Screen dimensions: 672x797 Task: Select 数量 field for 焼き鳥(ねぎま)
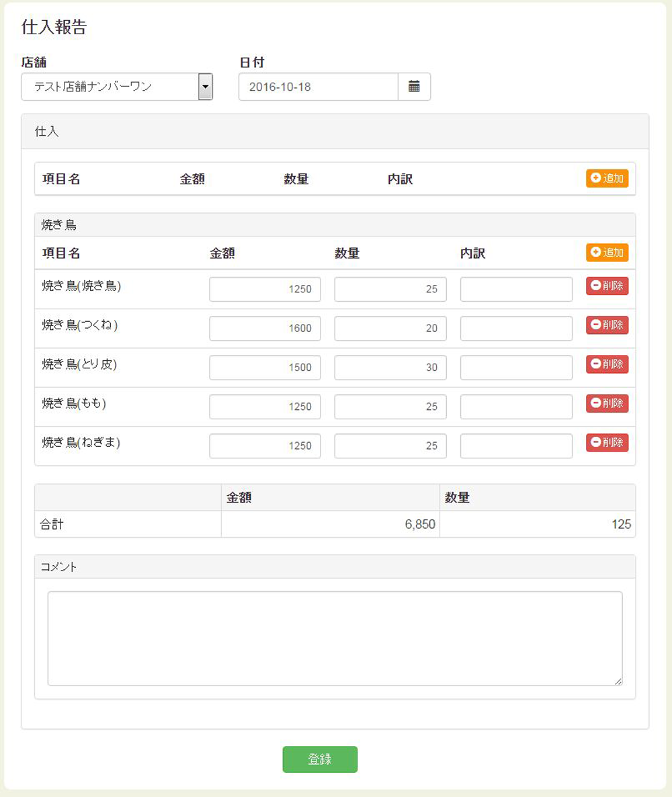390,446
